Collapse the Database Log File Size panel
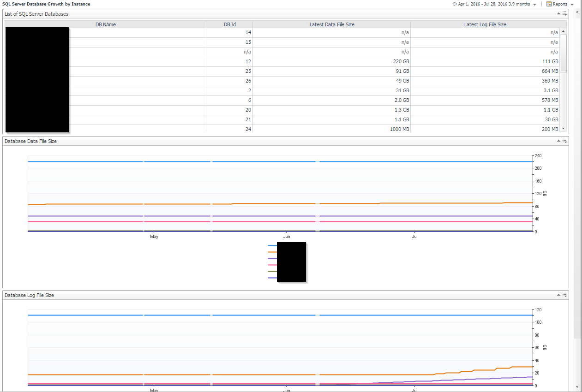 [559, 295]
